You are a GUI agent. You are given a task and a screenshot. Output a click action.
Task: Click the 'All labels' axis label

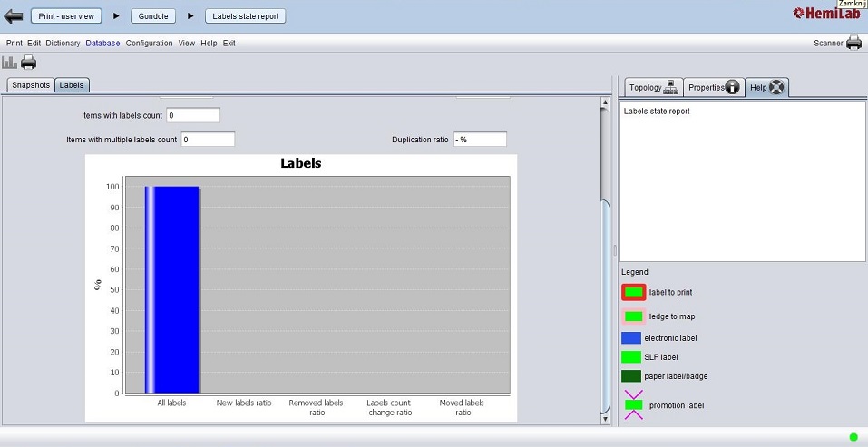[171, 403]
